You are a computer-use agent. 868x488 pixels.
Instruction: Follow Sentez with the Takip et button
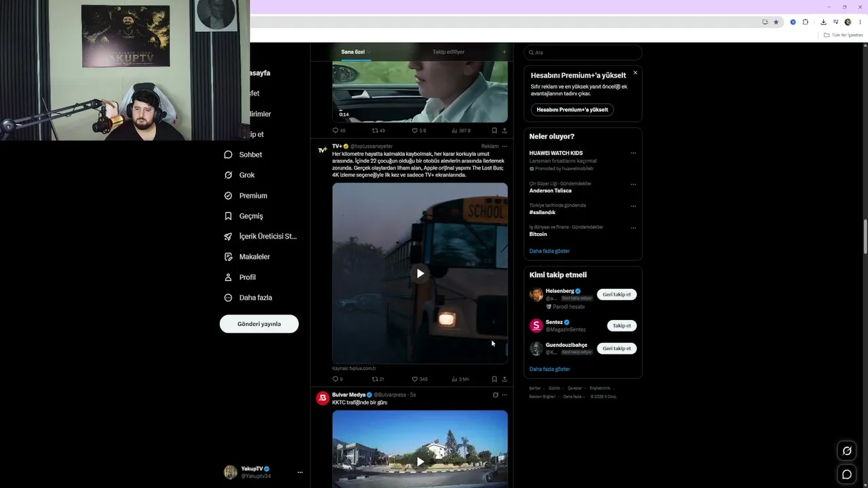[622, 325]
